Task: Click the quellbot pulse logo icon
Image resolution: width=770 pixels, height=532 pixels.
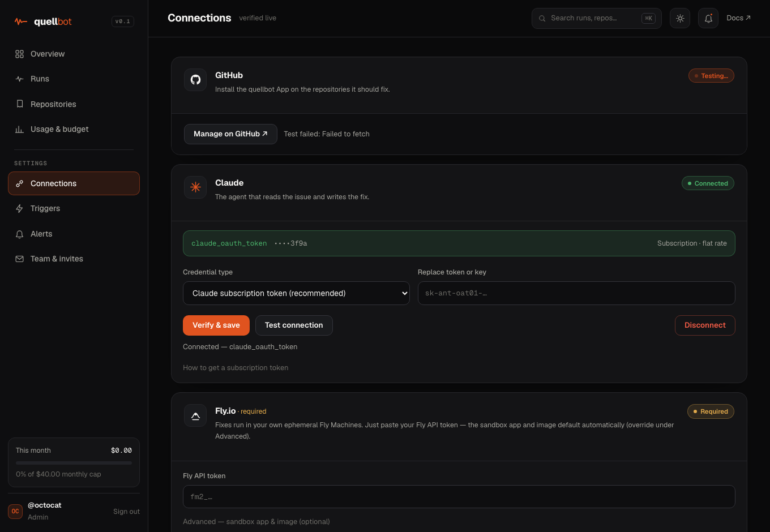Action: coord(21,22)
